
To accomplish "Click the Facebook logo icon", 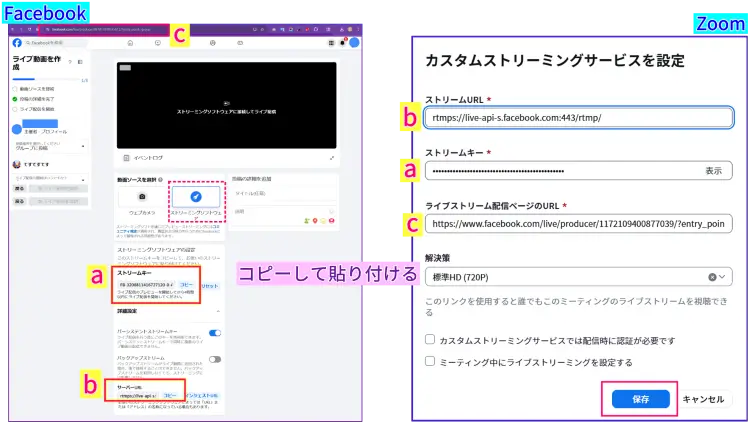I will point(18,44).
